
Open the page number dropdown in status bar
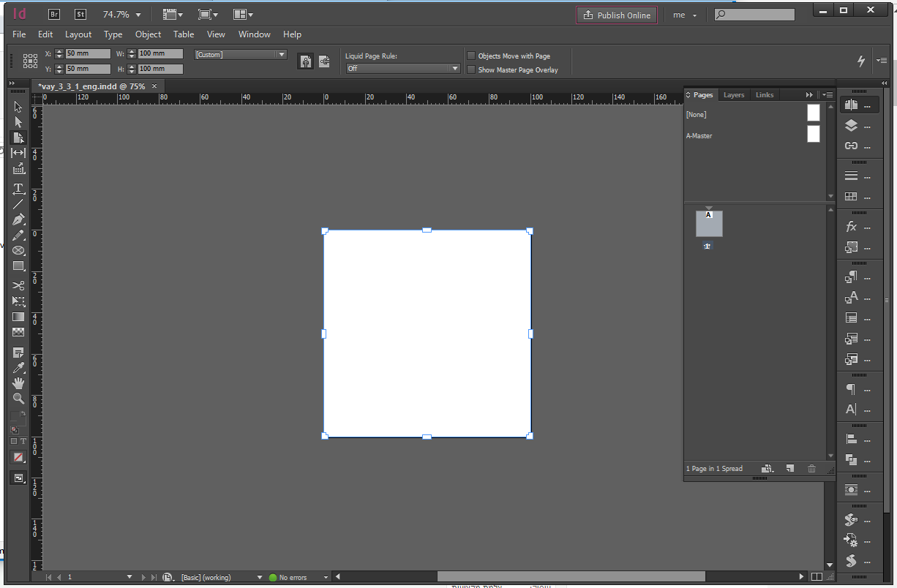click(x=130, y=577)
